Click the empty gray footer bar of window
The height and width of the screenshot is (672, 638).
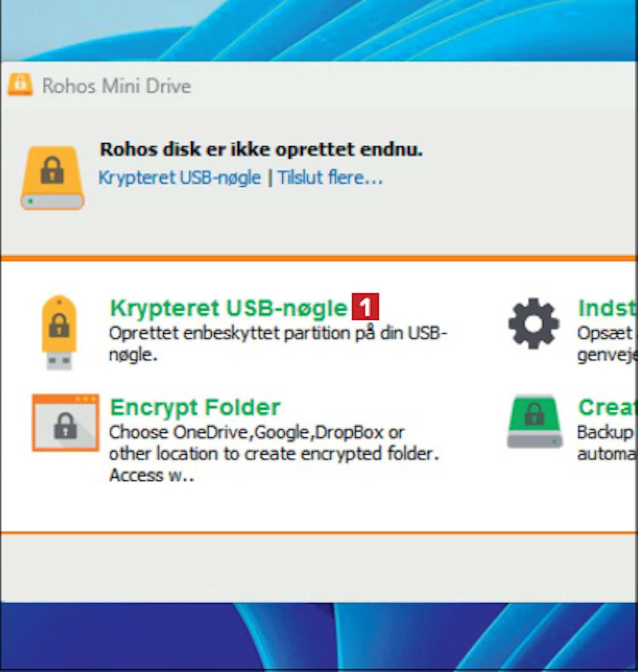click(x=319, y=567)
